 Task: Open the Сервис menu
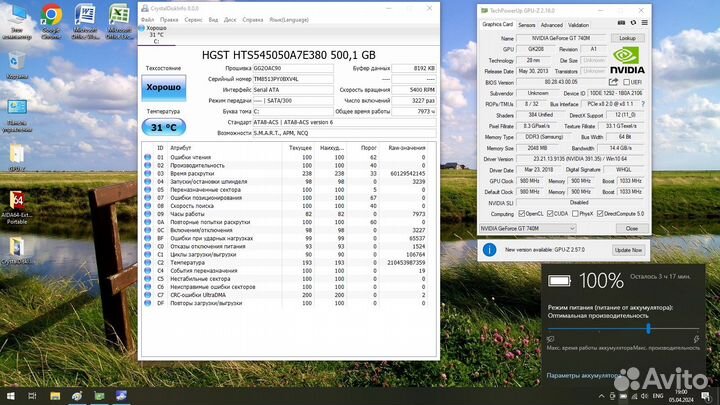click(193, 20)
